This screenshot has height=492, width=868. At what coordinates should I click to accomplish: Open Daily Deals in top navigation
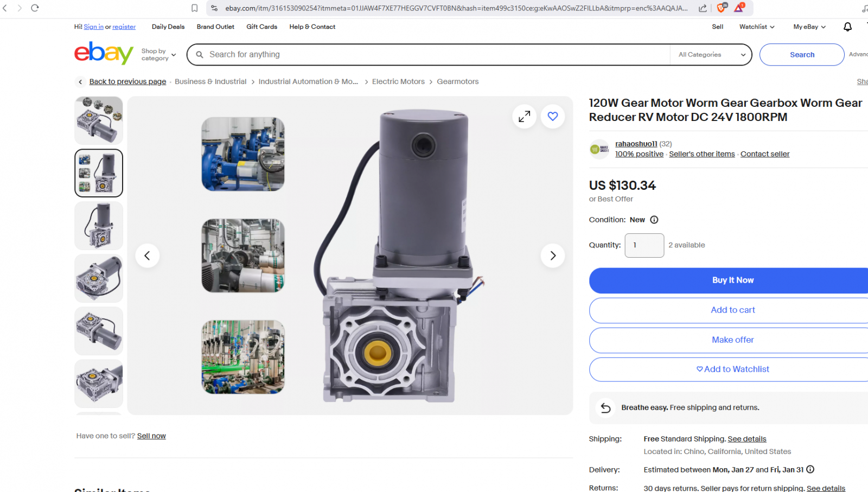[168, 27]
